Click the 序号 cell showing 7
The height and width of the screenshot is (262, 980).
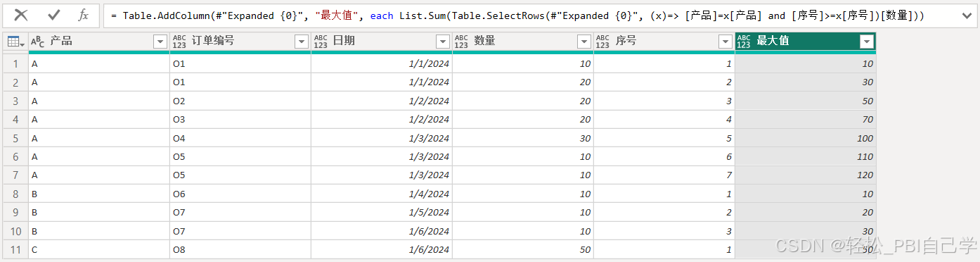pos(664,175)
